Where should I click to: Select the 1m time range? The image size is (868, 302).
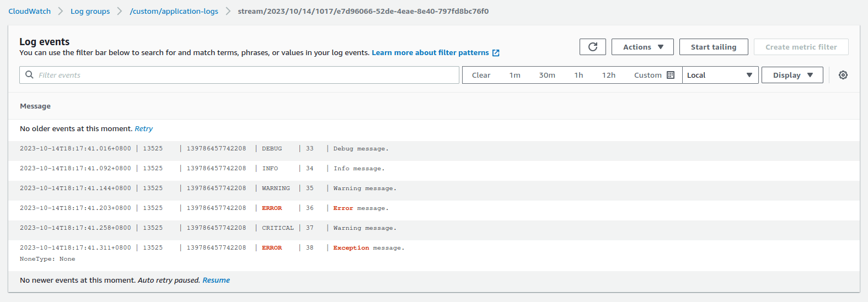click(x=515, y=75)
